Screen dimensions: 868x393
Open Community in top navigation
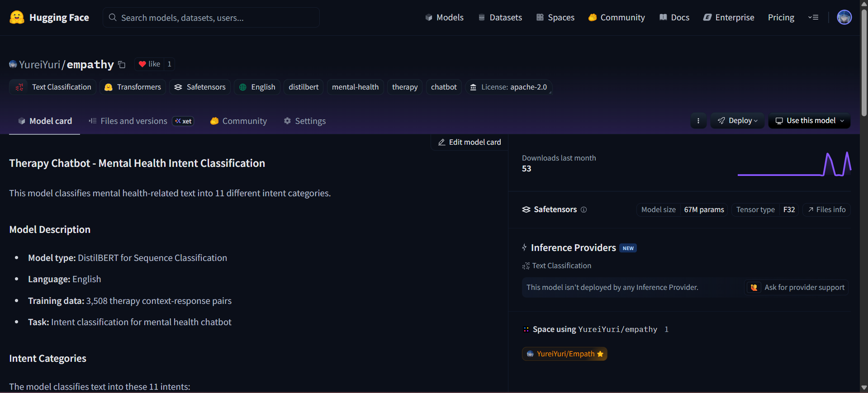(617, 18)
